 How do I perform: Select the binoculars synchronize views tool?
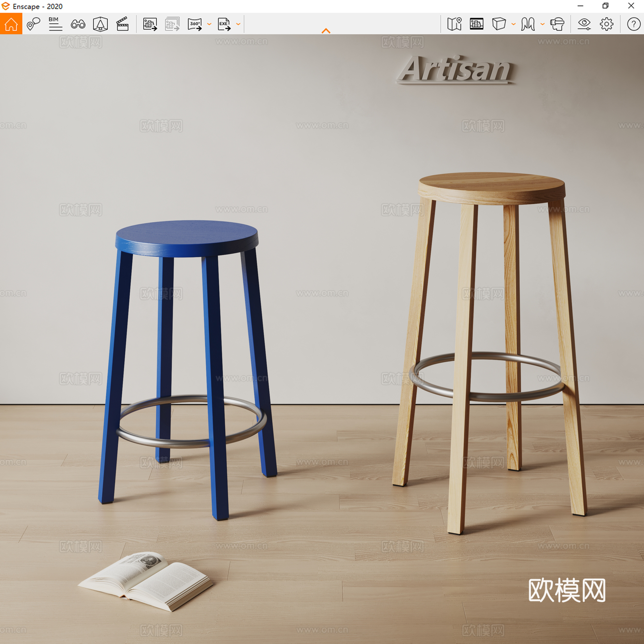[78, 24]
